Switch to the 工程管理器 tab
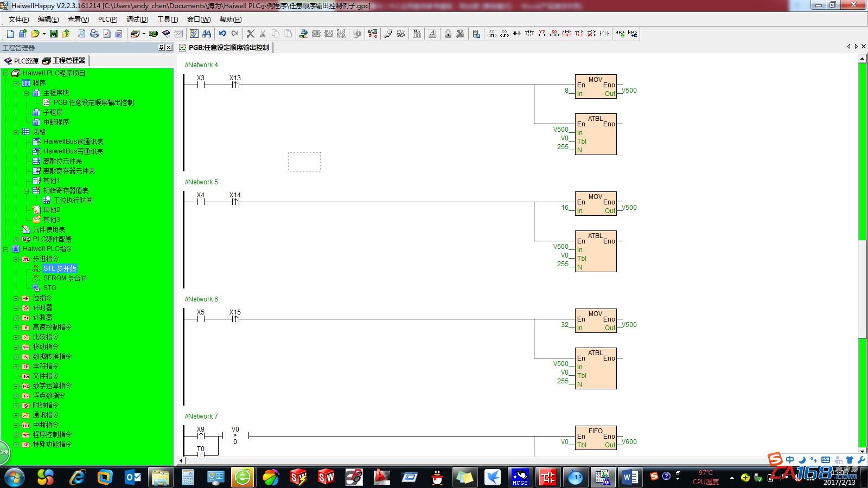Image resolution: width=868 pixels, height=488 pixels. [64, 61]
